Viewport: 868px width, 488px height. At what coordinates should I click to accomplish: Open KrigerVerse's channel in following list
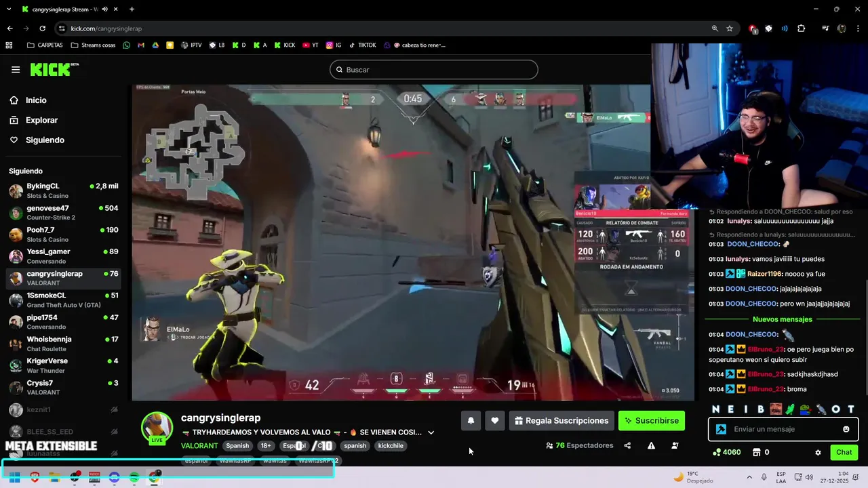pyautogui.click(x=64, y=365)
